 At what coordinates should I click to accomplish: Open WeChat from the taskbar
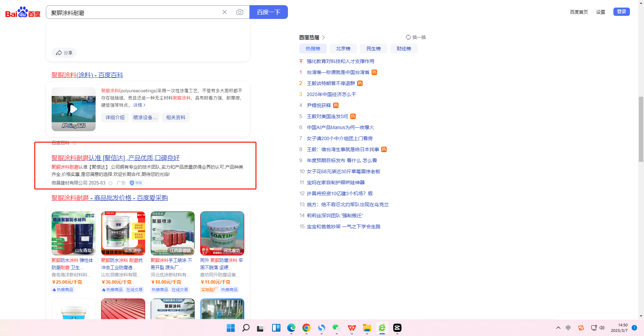coord(336,328)
